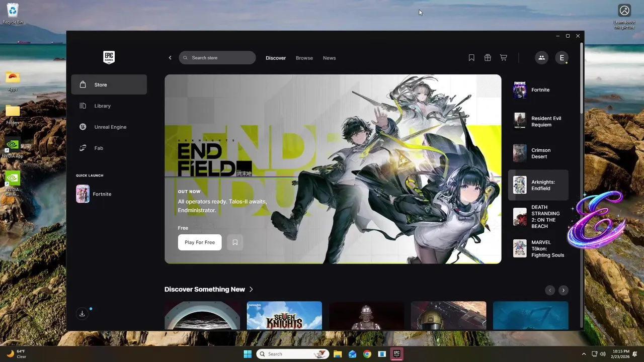Click the taskbar Search box
The image size is (644, 362).
(x=293, y=354)
